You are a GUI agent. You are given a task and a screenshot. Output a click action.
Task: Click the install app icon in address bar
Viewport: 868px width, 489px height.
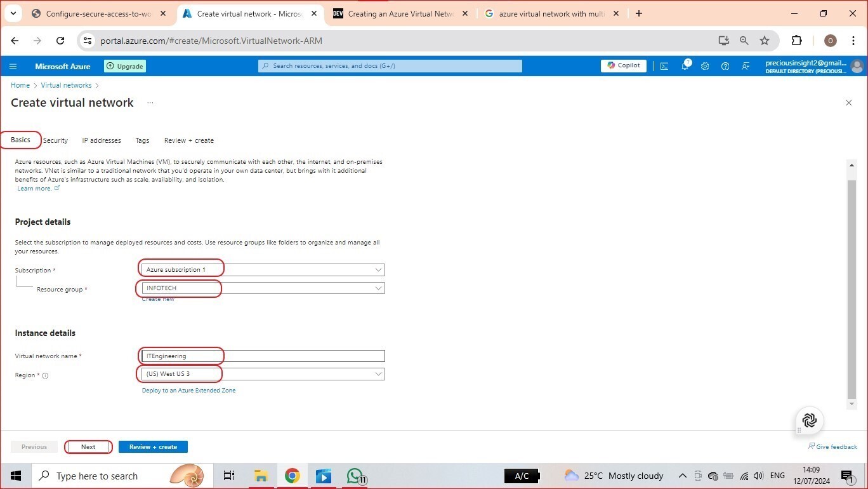[x=724, y=41]
